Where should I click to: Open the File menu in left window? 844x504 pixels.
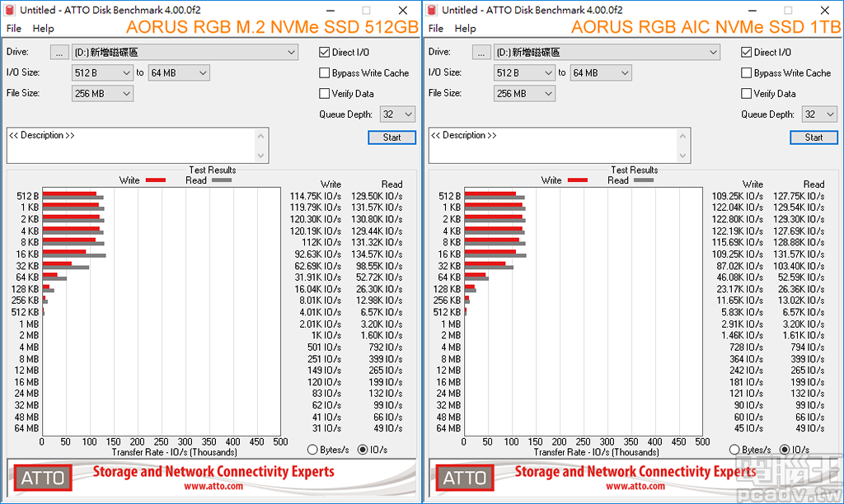pos(13,28)
